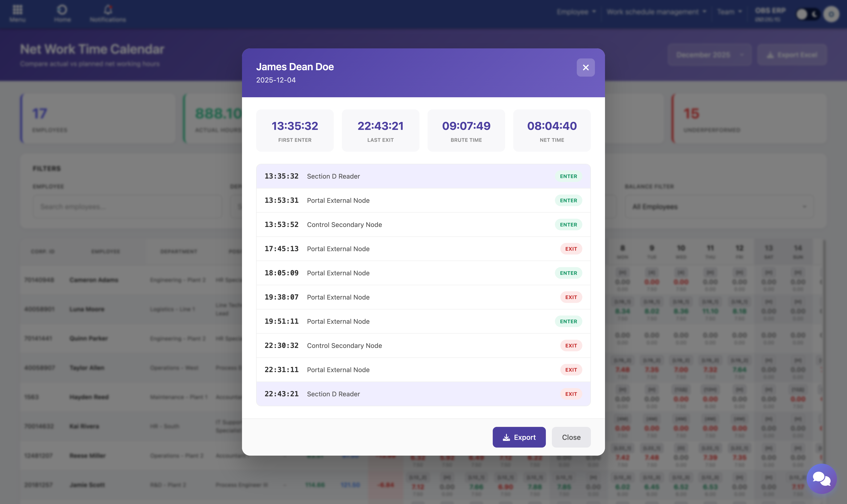Viewport: 847px width, 504px height.
Task: Select the 22:43:21 Section D Reader exit row
Action: (423, 394)
